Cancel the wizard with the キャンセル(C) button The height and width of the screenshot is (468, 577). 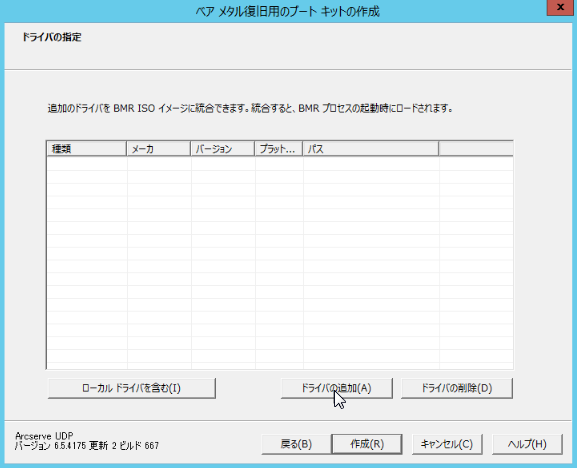point(447,444)
